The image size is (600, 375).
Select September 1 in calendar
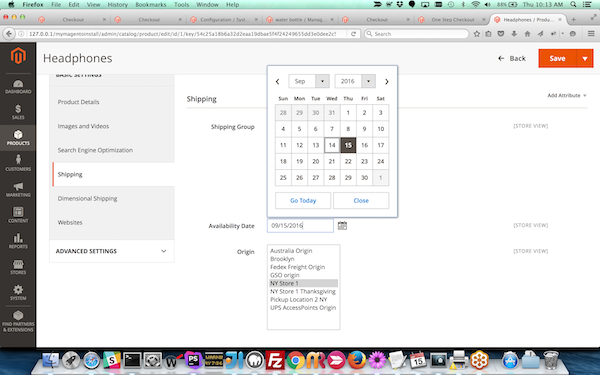(348, 112)
